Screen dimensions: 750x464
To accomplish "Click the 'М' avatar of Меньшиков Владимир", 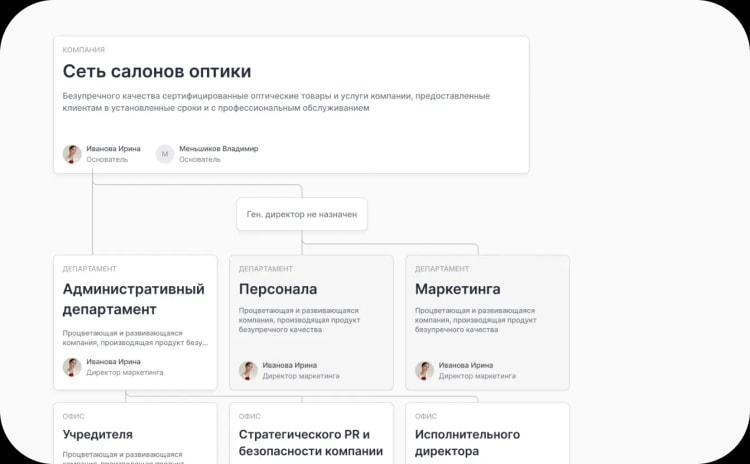I will [x=165, y=154].
